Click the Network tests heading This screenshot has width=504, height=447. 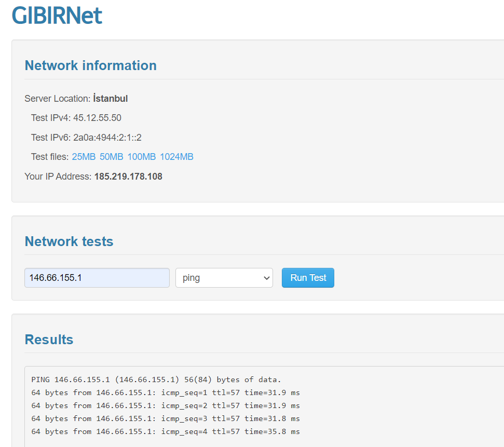(69, 241)
